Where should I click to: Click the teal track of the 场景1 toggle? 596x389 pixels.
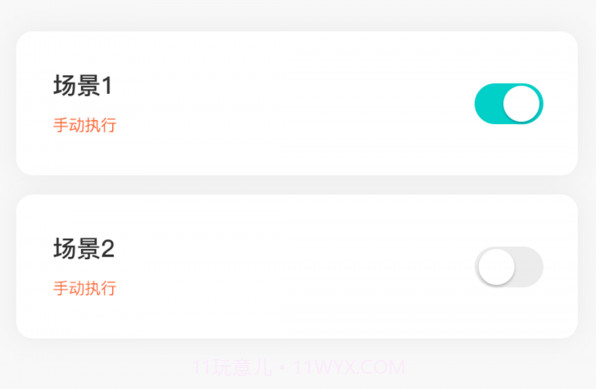489,103
